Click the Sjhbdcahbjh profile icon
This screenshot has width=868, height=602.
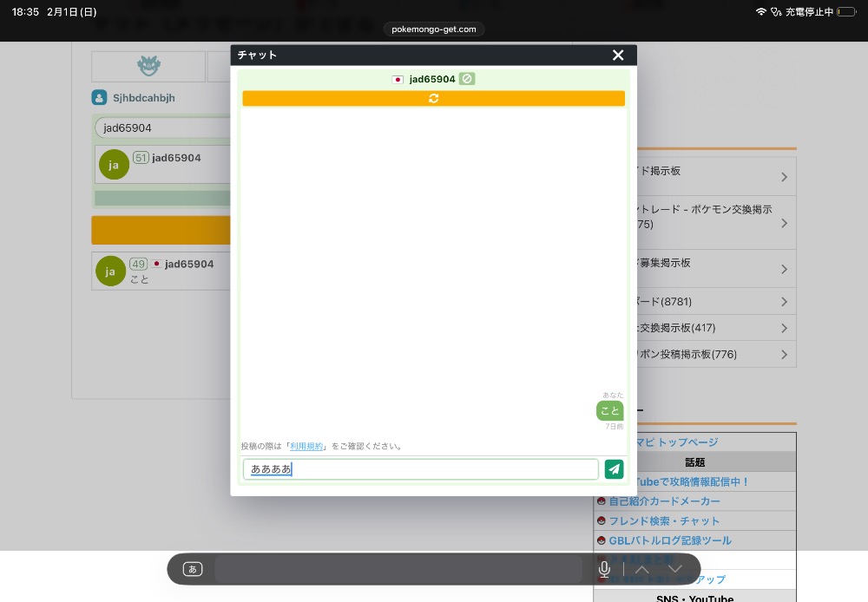(x=99, y=98)
